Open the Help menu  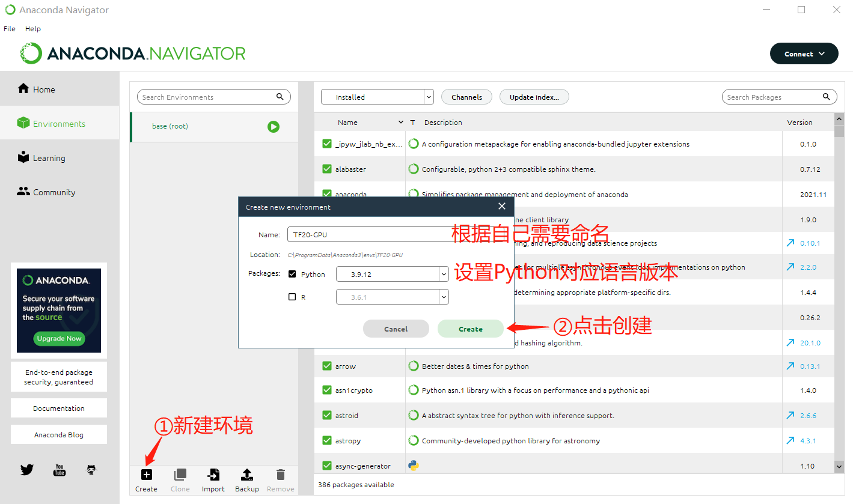pos(33,29)
